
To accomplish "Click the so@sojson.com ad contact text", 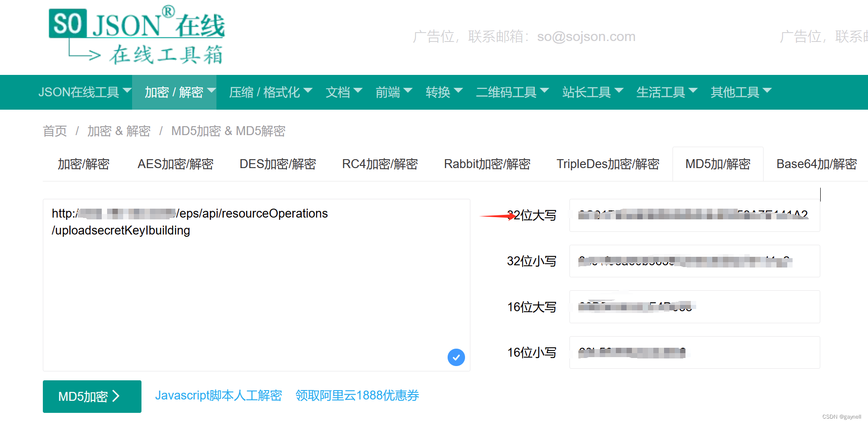I will 586,37.
